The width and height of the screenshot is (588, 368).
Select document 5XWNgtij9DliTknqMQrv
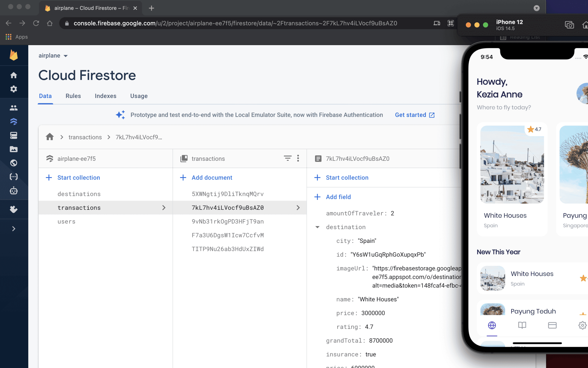pos(240,194)
